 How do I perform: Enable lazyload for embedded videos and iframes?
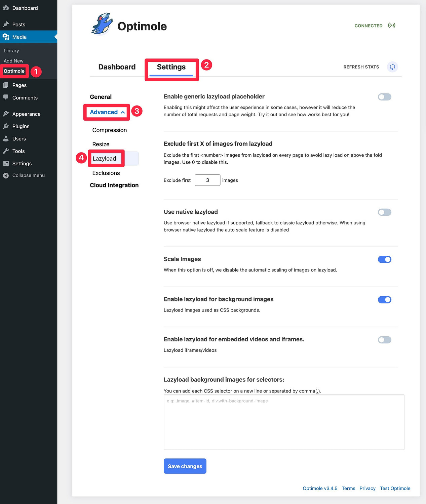(x=384, y=340)
